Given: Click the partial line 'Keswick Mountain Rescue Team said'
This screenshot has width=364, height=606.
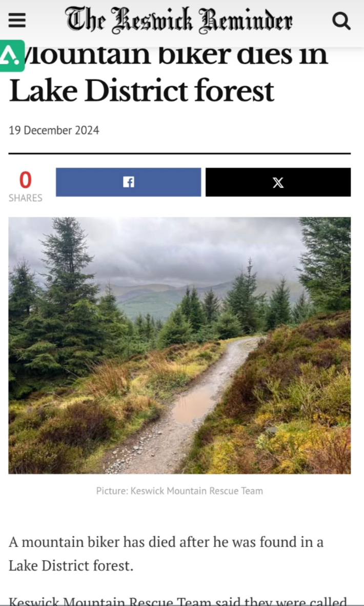Looking at the screenshot, I should pyautogui.click(x=178, y=601).
